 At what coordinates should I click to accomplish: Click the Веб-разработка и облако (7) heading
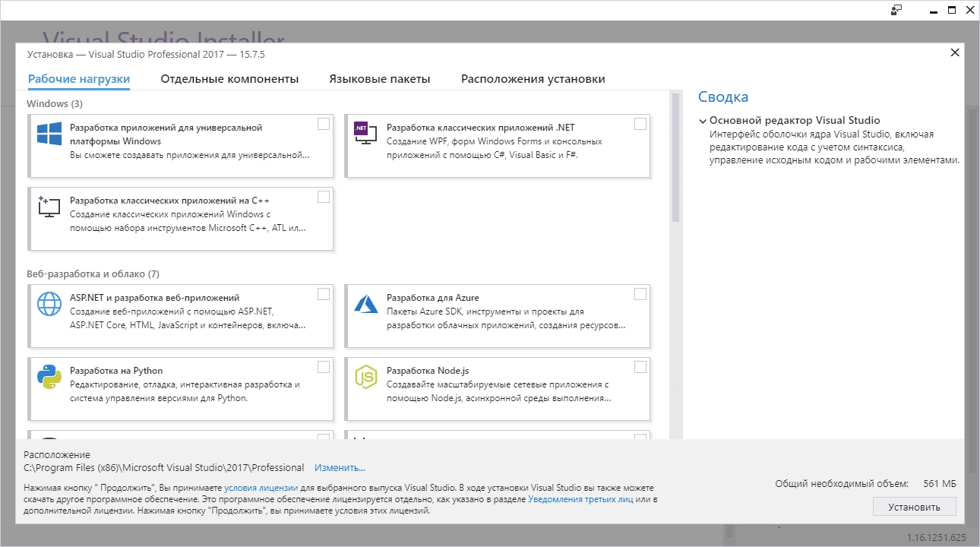click(x=93, y=273)
